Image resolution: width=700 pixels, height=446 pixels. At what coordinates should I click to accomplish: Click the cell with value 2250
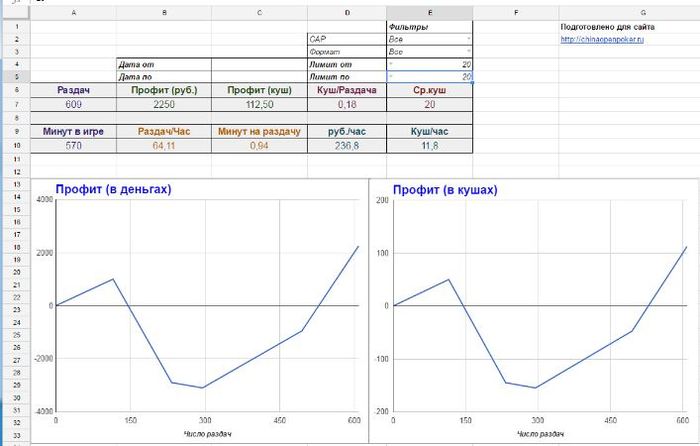164,104
